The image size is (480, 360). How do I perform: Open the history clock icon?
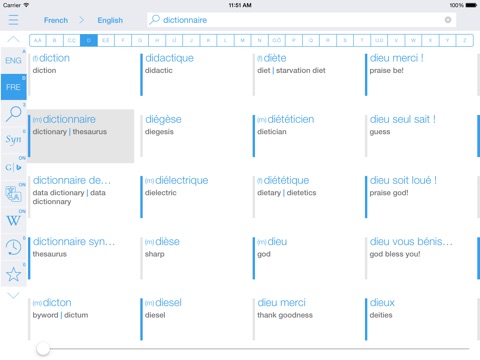point(14,247)
